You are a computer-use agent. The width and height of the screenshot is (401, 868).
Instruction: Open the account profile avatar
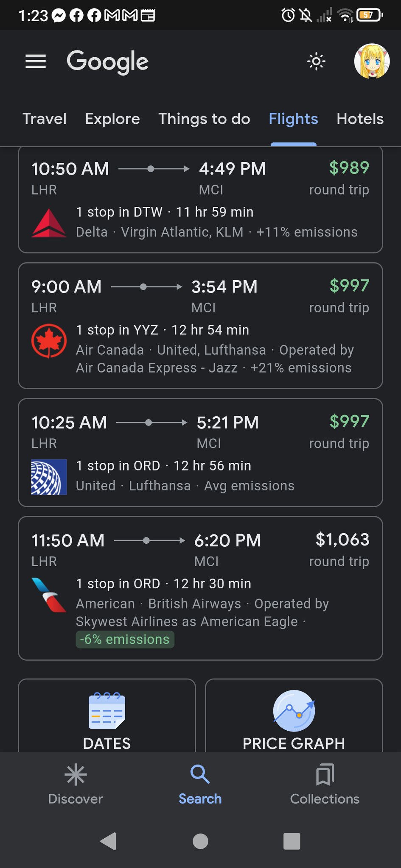click(372, 62)
